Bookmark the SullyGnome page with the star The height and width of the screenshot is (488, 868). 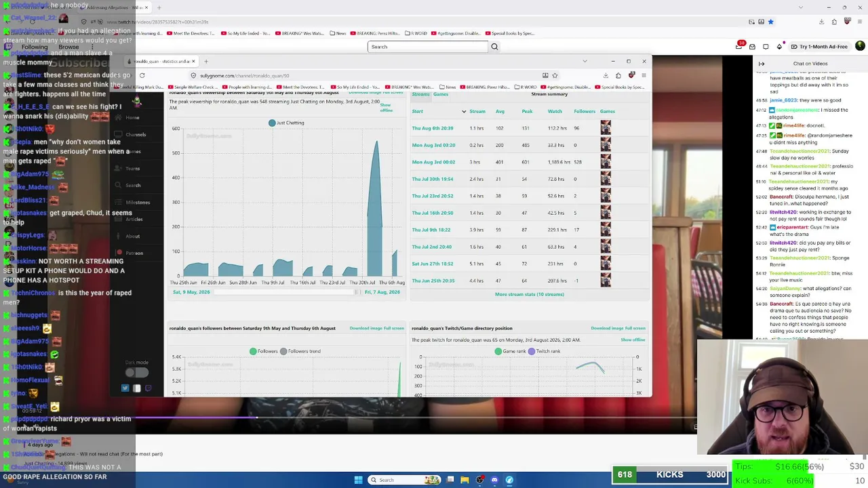coord(555,75)
